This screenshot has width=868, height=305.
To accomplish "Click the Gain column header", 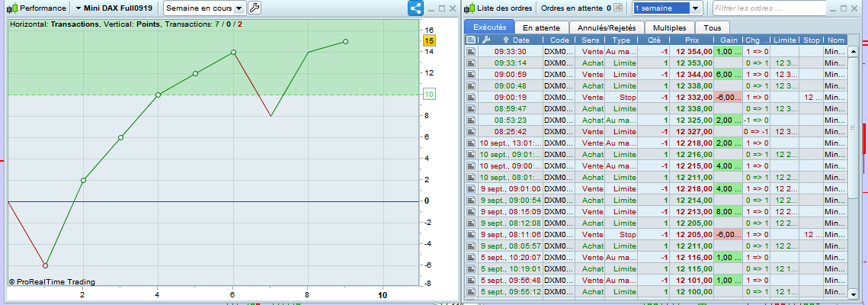I will point(729,40).
